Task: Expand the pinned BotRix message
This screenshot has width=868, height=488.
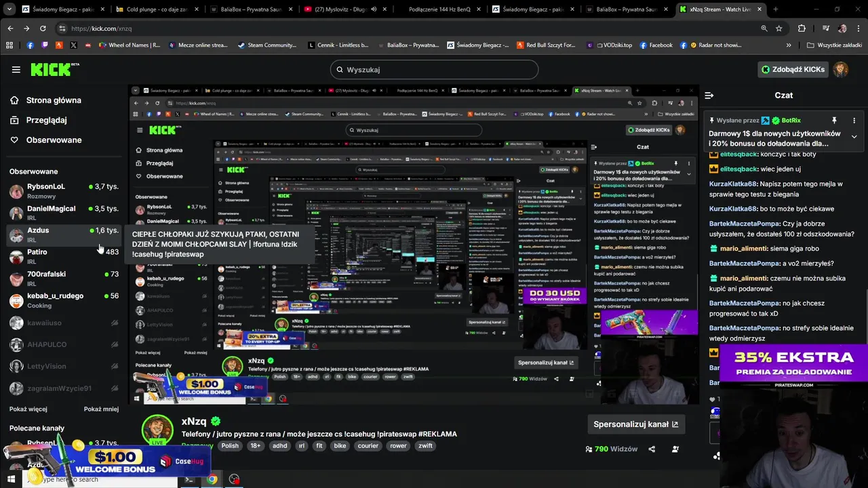Action: [854, 137]
